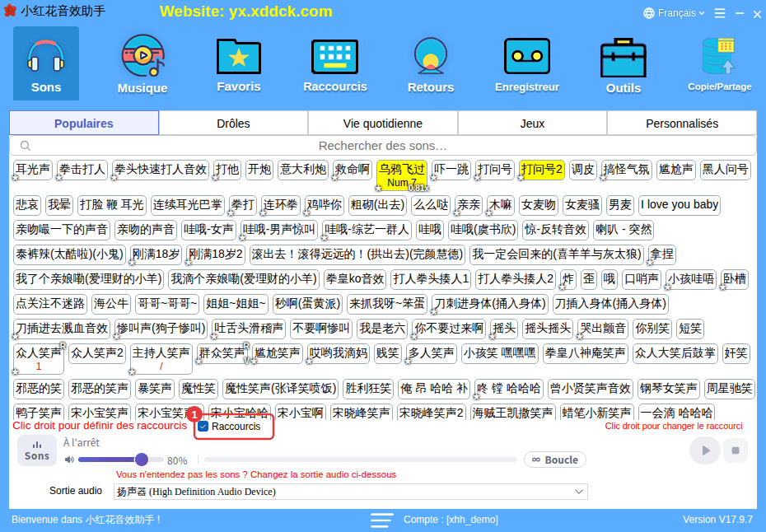Image resolution: width=766 pixels, height=532 pixels.
Task: Click the search magnifier icon
Action: pyautogui.click(x=26, y=146)
